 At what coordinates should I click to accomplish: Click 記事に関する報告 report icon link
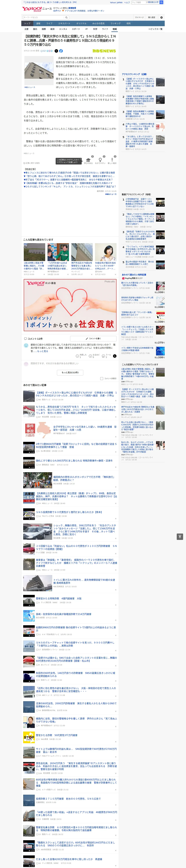pyautogui.click(x=31, y=163)
